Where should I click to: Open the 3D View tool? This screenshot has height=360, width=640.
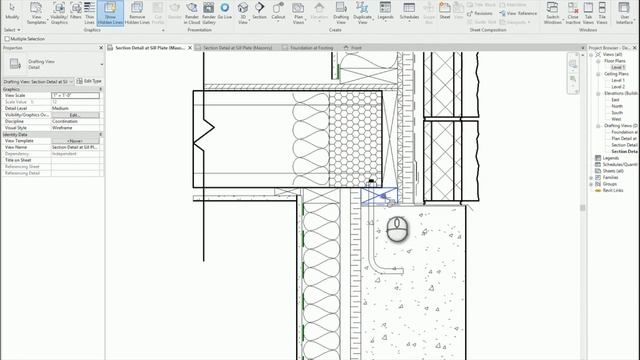click(x=243, y=12)
